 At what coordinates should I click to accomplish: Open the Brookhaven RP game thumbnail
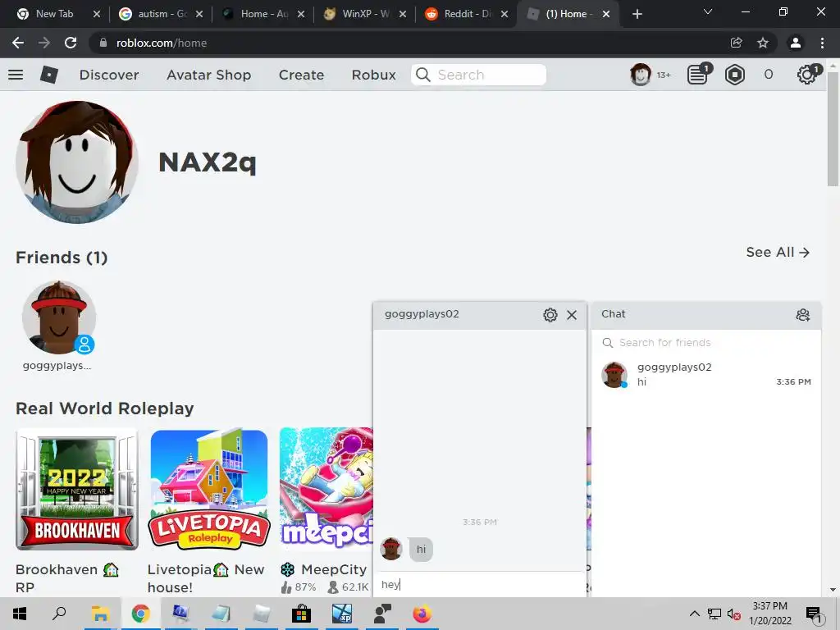pyautogui.click(x=77, y=489)
